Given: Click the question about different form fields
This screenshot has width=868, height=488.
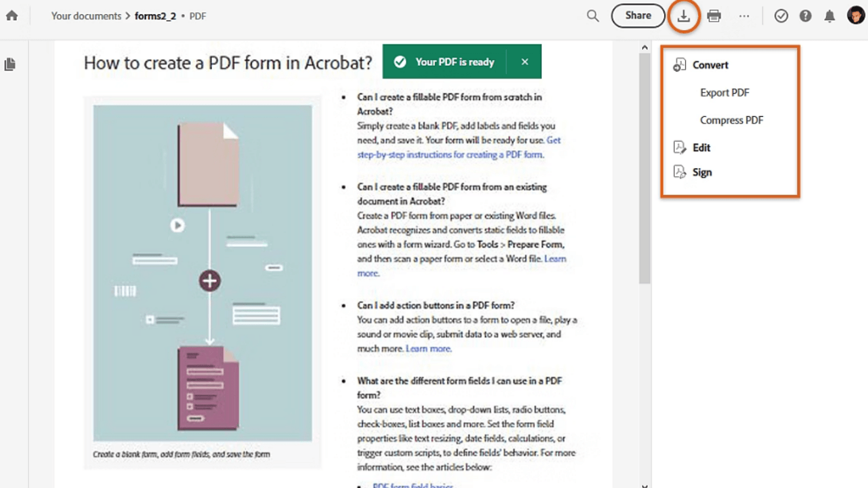Looking at the screenshot, I should point(459,388).
